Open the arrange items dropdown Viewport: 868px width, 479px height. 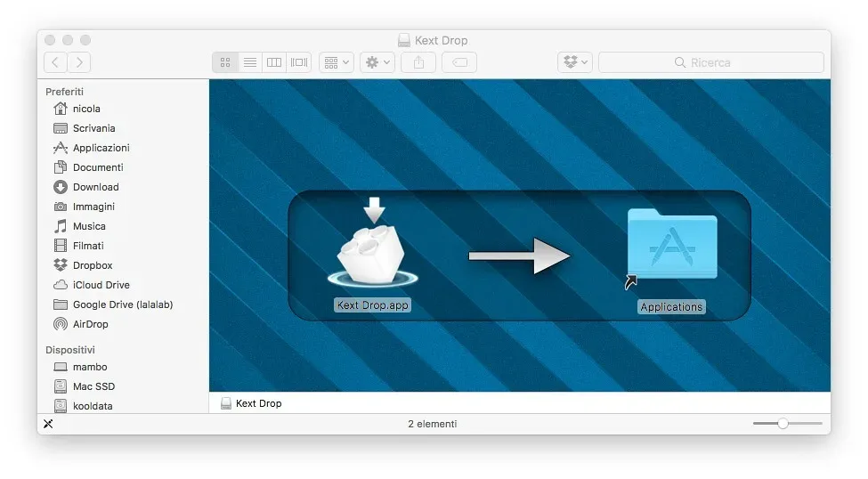(336, 62)
